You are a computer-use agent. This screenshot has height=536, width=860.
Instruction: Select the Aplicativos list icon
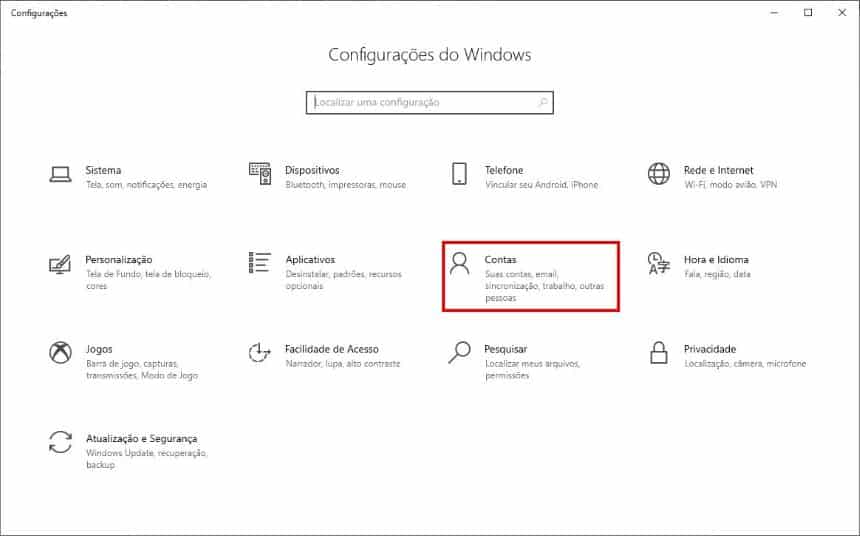(x=260, y=263)
